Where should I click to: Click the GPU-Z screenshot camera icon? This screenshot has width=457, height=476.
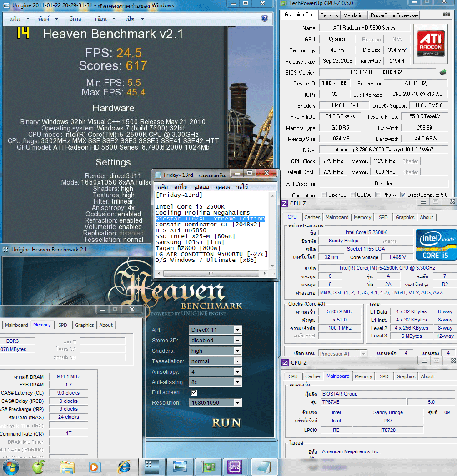coord(446,14)
